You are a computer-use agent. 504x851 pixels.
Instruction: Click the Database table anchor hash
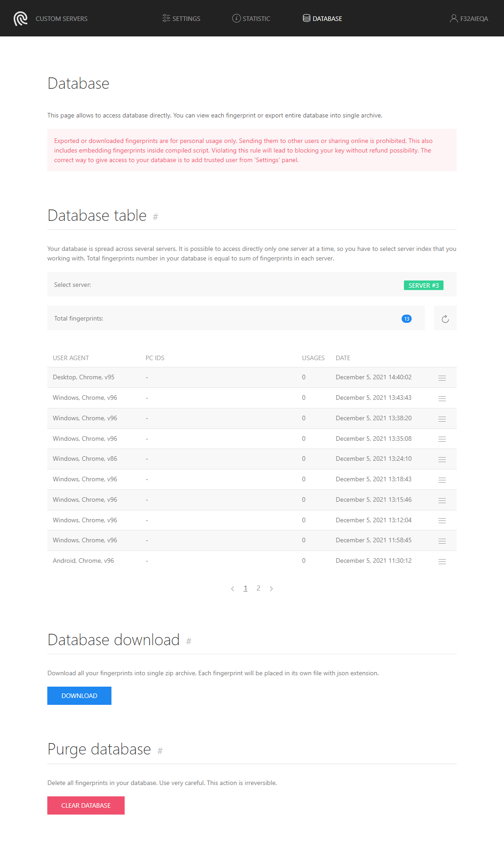pyautogui.click(x=156, y=217)
